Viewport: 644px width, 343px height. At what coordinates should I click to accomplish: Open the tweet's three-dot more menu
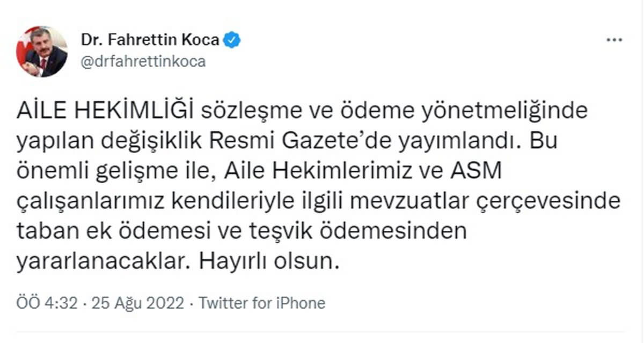click(614, 41)
